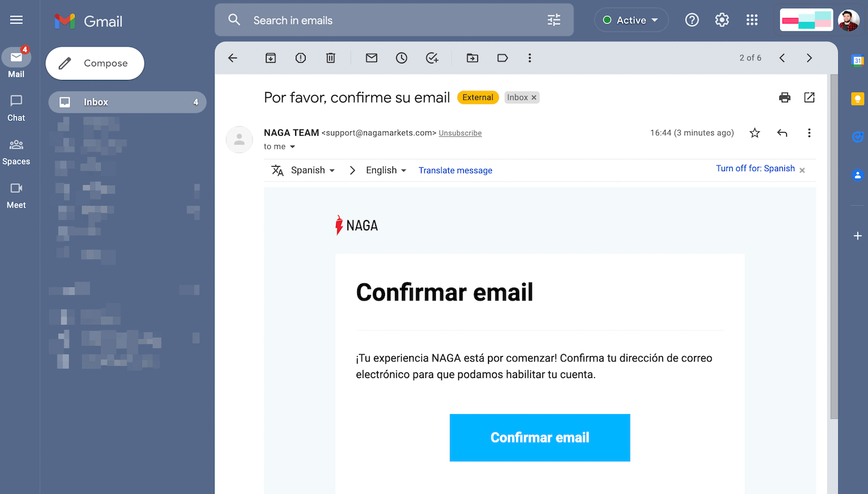Dismiss the translation bar

point(802,170)
